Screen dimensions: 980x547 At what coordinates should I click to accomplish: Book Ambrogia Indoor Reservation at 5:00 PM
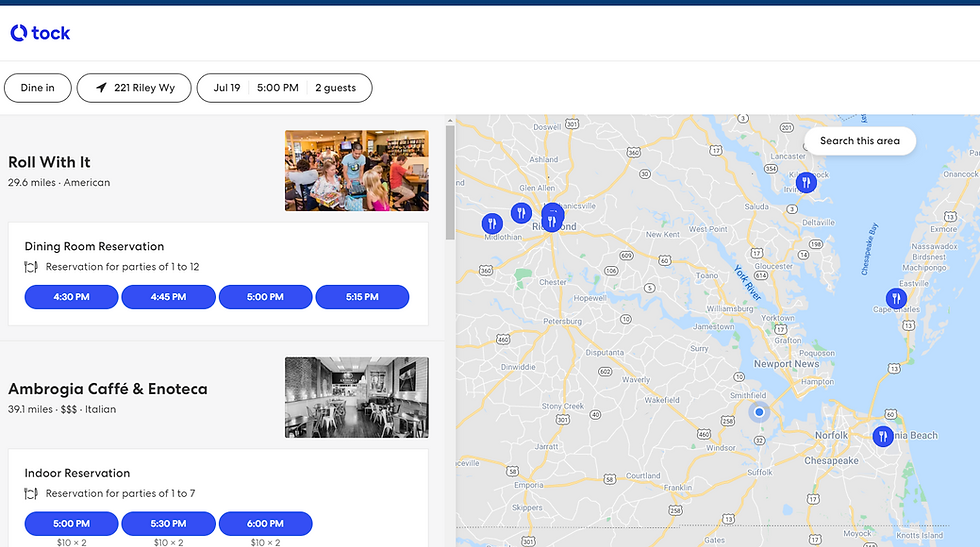tap(71, 524)
